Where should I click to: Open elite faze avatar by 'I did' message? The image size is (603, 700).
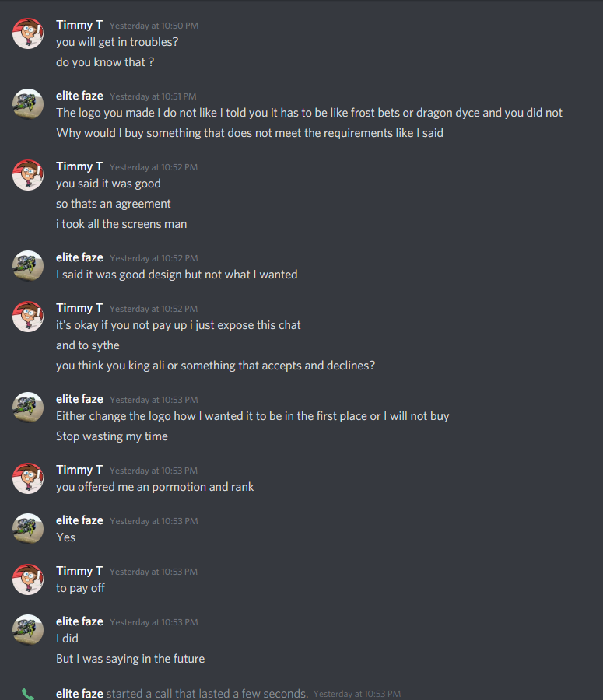[28, 630]
